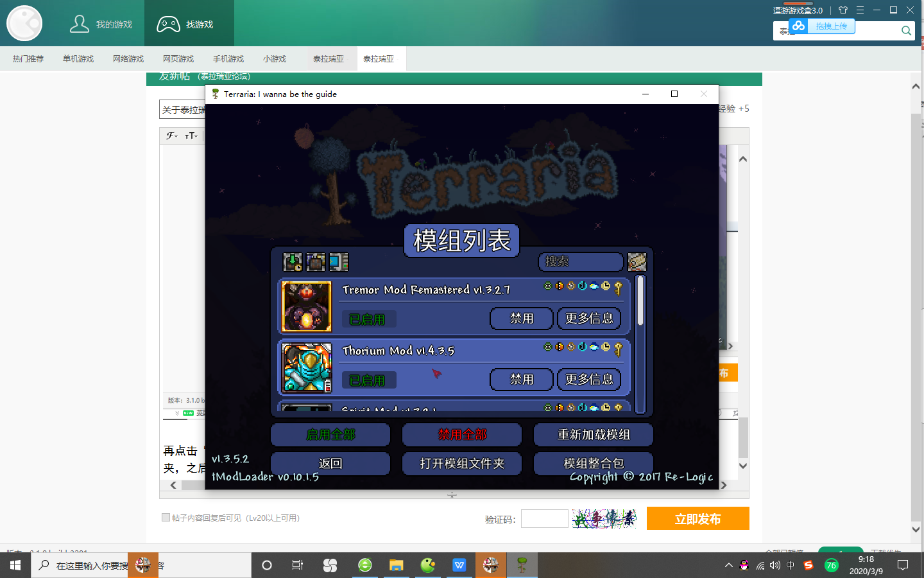Click the page scrollbar up arrow at right

point(916,86)
